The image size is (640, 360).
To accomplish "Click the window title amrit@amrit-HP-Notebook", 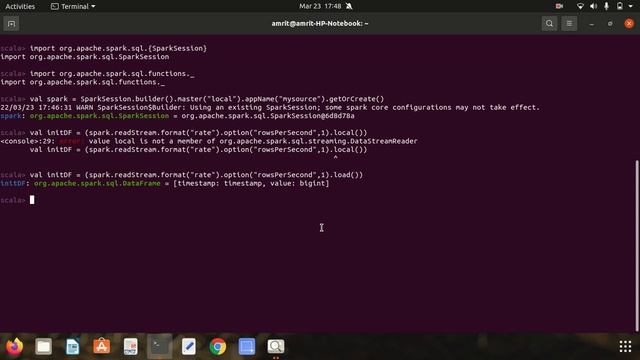I will [x=320, y=24].
